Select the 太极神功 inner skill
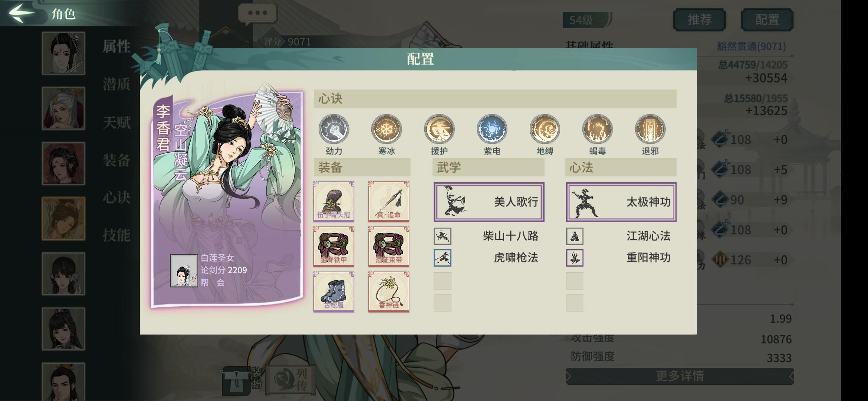 click(x=621, y=202)
